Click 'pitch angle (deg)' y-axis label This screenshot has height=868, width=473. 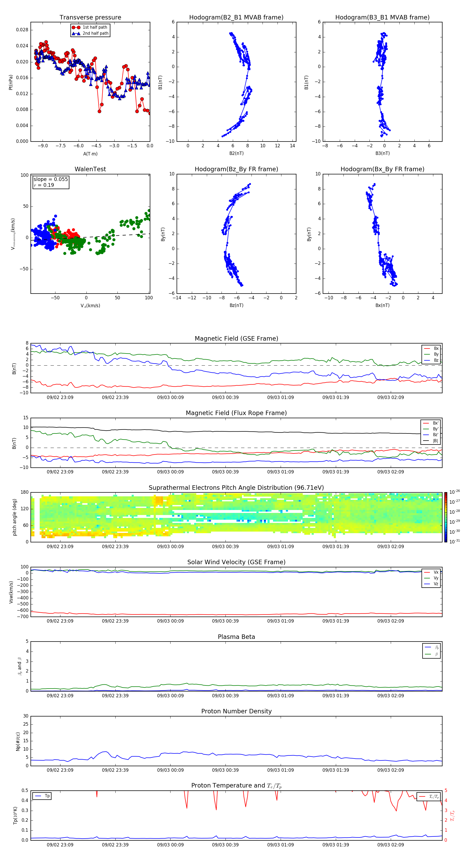point(14,517)
